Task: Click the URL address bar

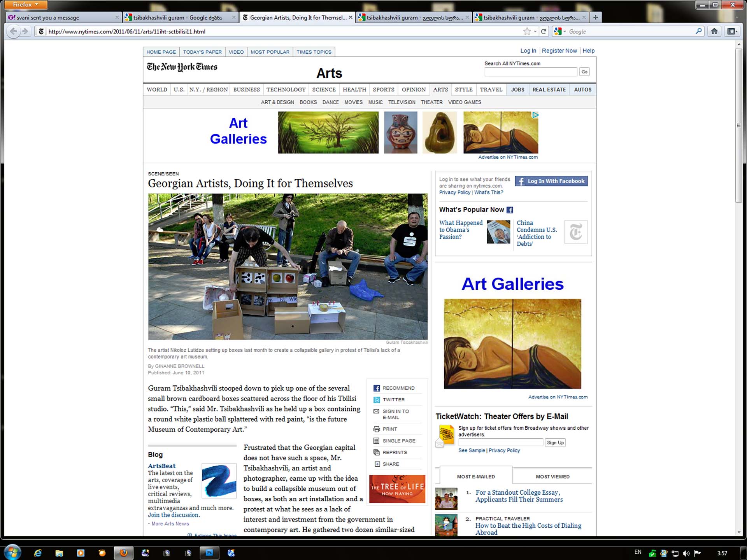Action: (284, 31)
